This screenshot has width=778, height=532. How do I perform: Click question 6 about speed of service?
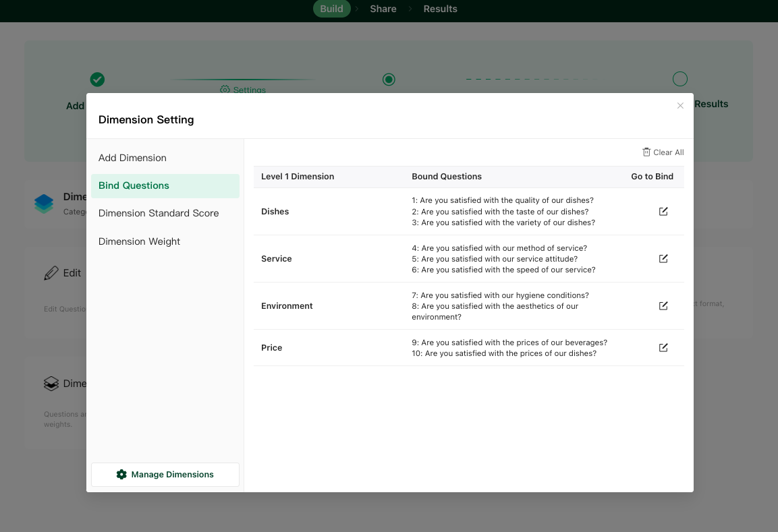point(503,270)
